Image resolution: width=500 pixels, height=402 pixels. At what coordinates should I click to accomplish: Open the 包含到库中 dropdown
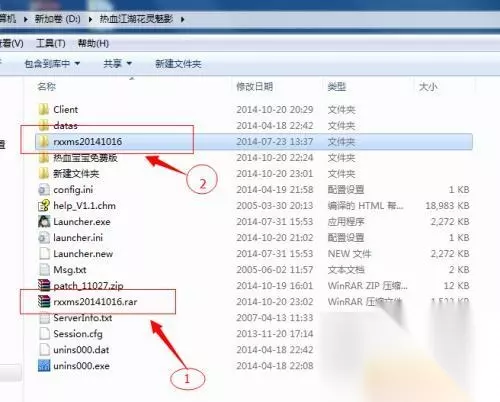coord(52,63)
